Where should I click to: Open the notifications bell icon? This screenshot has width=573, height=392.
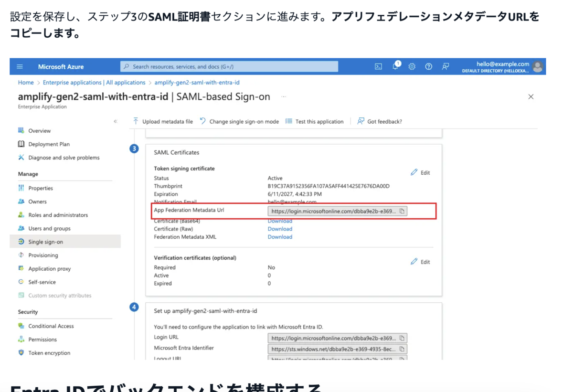[395, 66]
